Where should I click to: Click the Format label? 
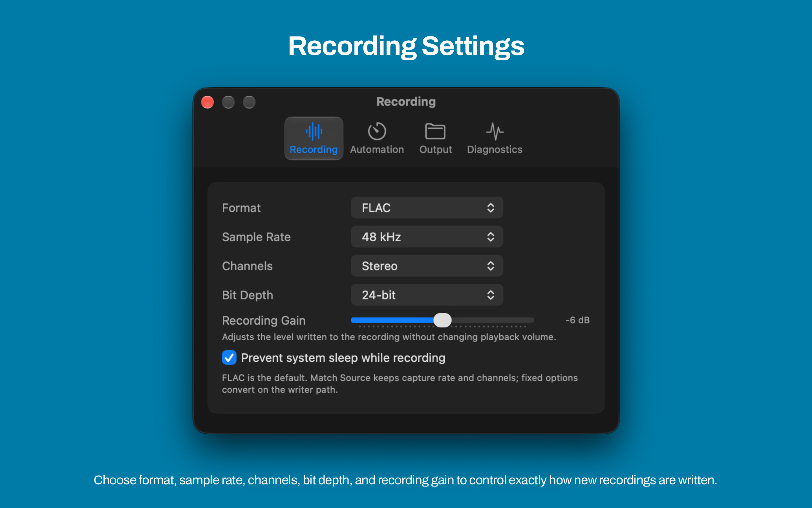tap(241, 208)
